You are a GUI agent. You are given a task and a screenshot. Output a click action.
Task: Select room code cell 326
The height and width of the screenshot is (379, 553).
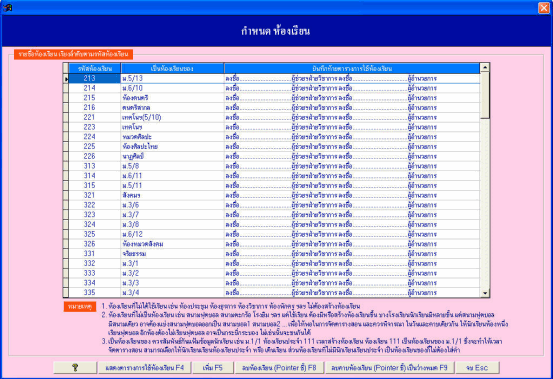(95, 244)
